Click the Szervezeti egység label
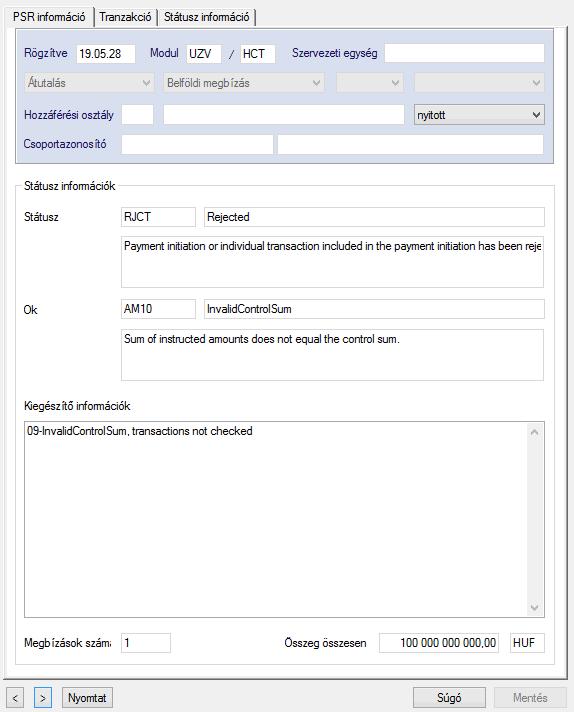Viewport: 574px width, 712px height. 335,53
